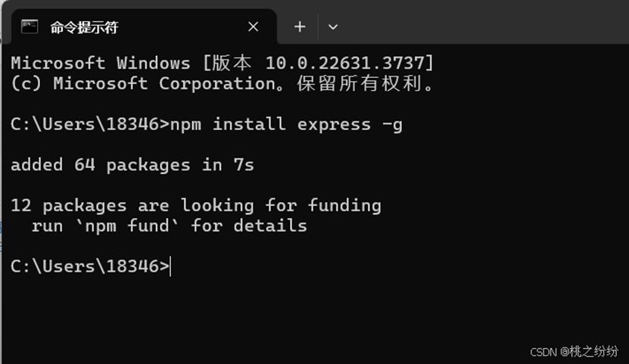Click the `npm fund` text in the output
Screen dimensions: 629x364
(128, 226)
